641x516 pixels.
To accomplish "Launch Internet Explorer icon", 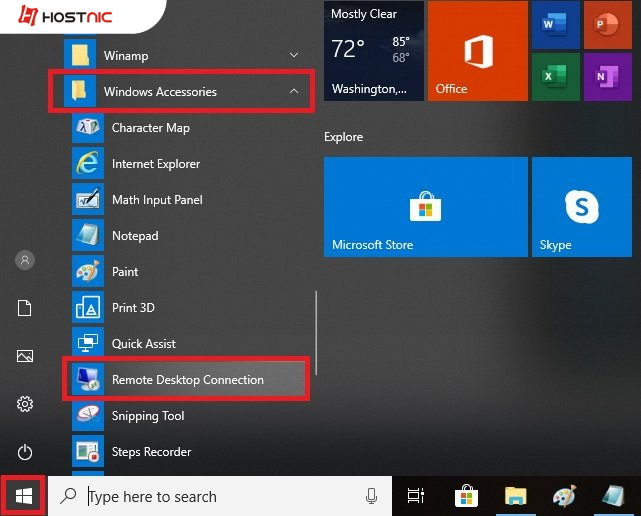I will [88, 164].
